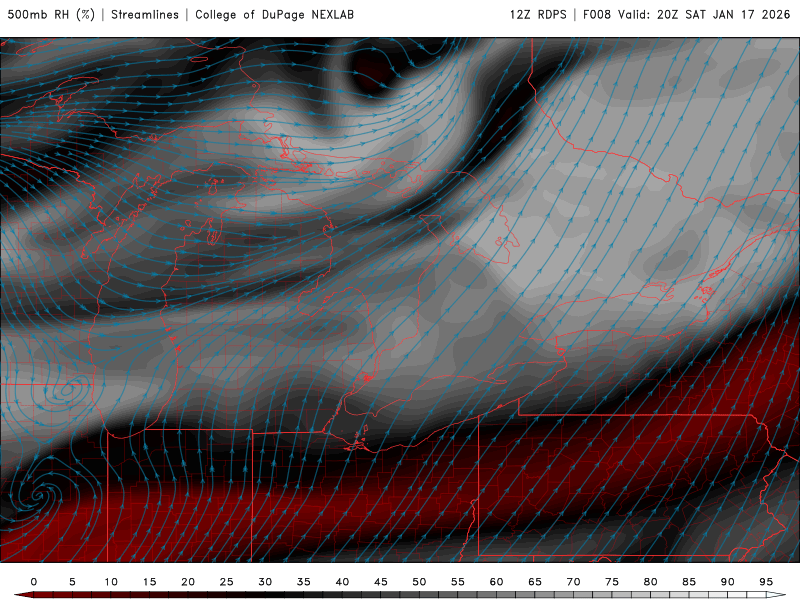The height and width of the screenshot is (600, 800).
Task: Click the colorbar label '50'
Action: point(419,582)
